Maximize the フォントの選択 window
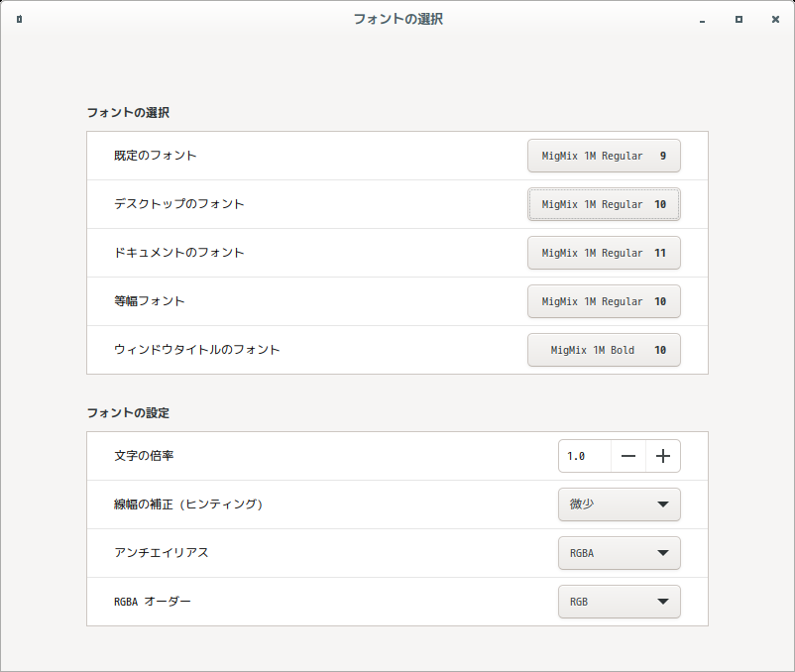This screenshot has width=795, height=672. tap(738, 19)
